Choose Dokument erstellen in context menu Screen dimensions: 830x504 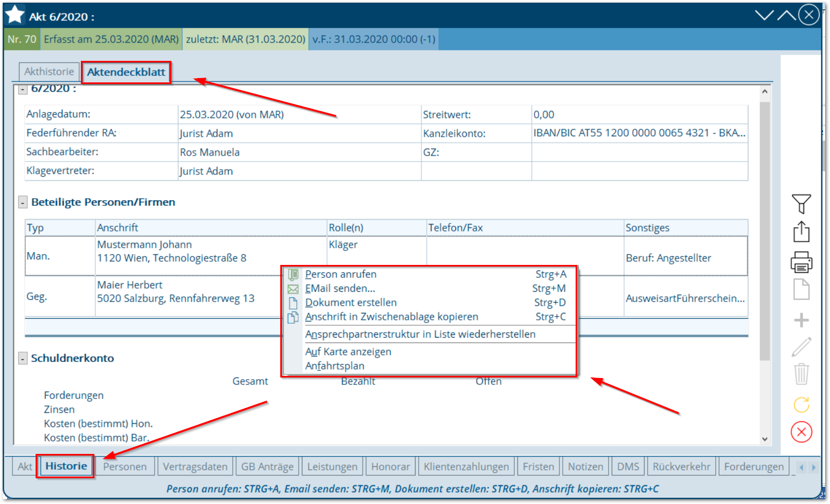coord(430,303)
